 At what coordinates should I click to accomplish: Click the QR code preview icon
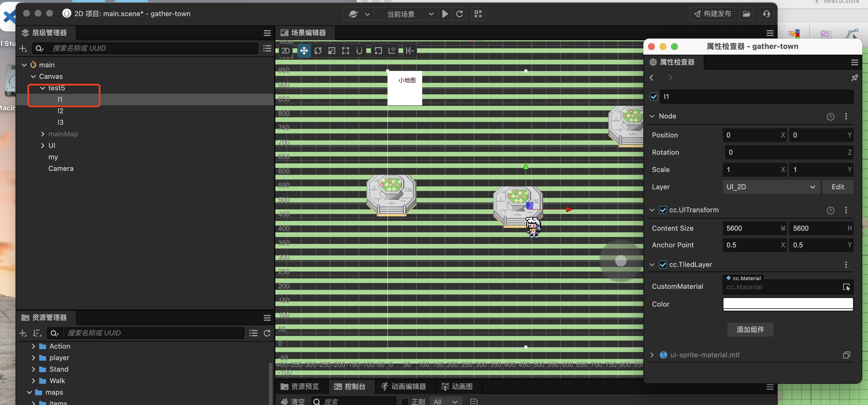click(478, 14)
